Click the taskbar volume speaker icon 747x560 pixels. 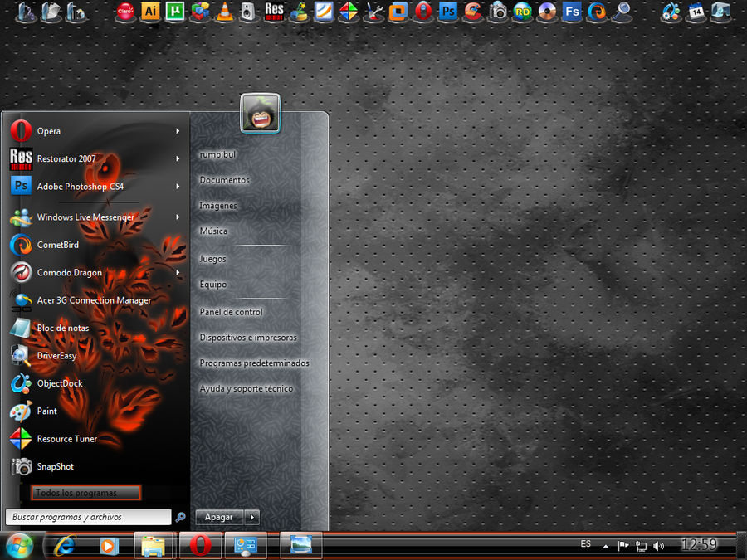658,546
